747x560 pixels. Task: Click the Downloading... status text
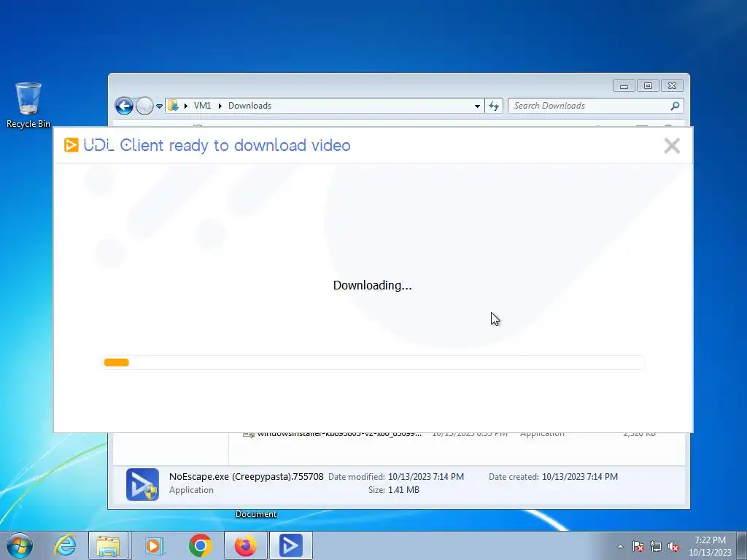pyautogui.click(x=372, y=285)
